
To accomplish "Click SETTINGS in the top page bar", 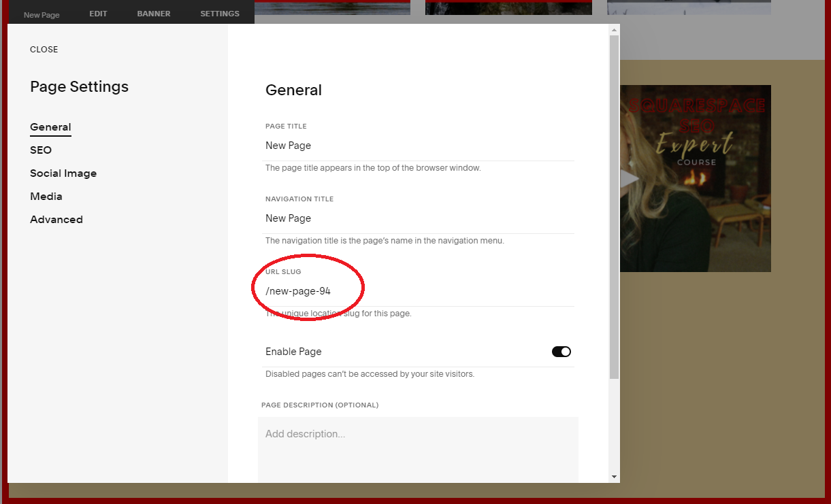I will (220, 14).
